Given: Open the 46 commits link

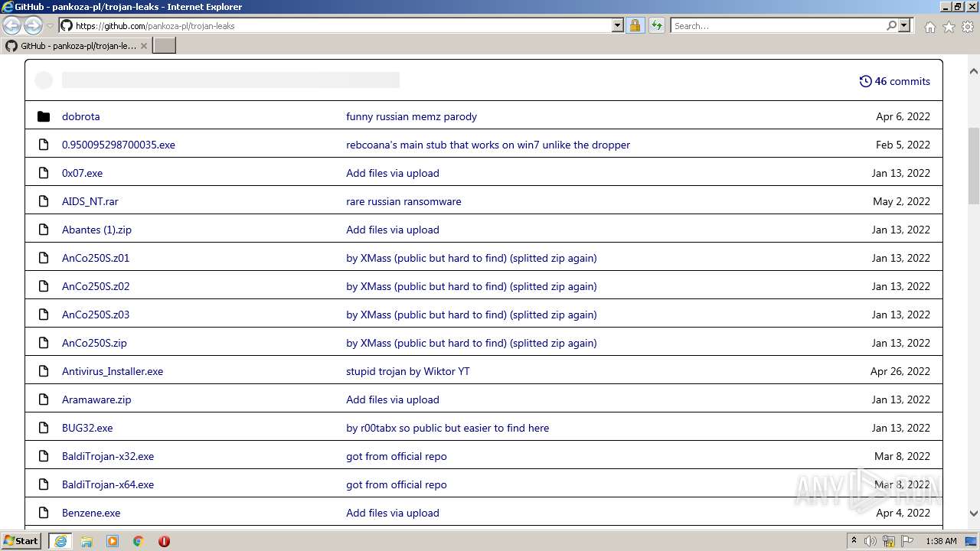Looking at the screenshot, I should (x=895, y=81).
